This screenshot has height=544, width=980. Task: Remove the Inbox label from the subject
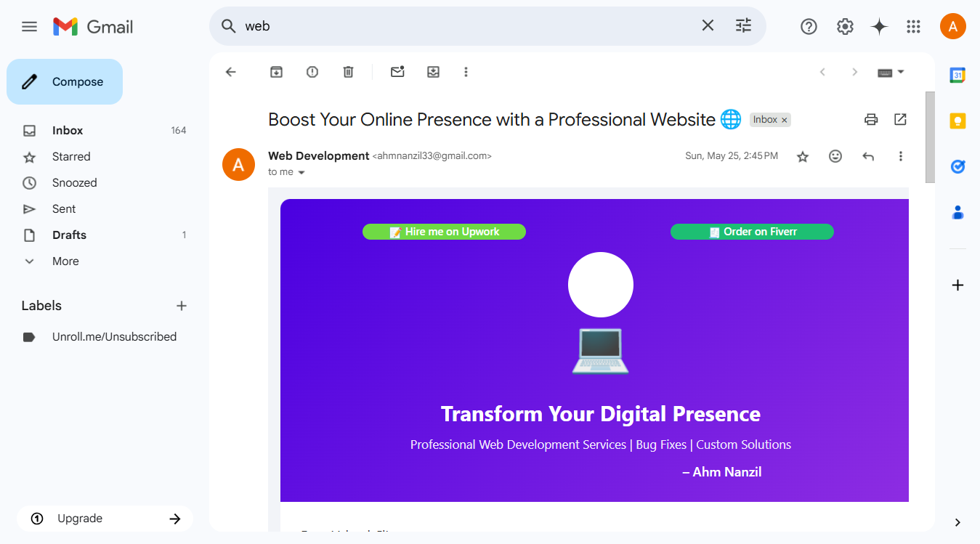(x=785, y=121)
